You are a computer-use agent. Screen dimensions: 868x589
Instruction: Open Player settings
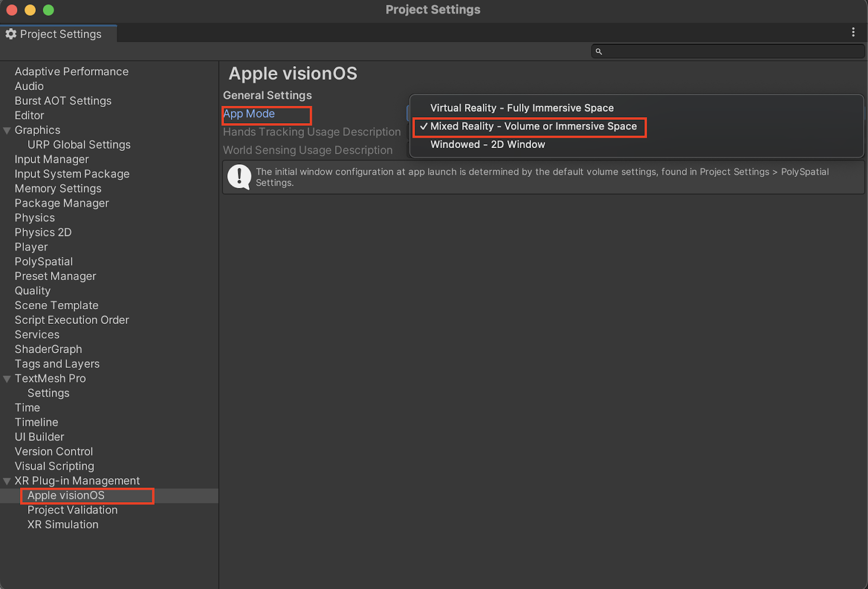(x=31, y=247)
